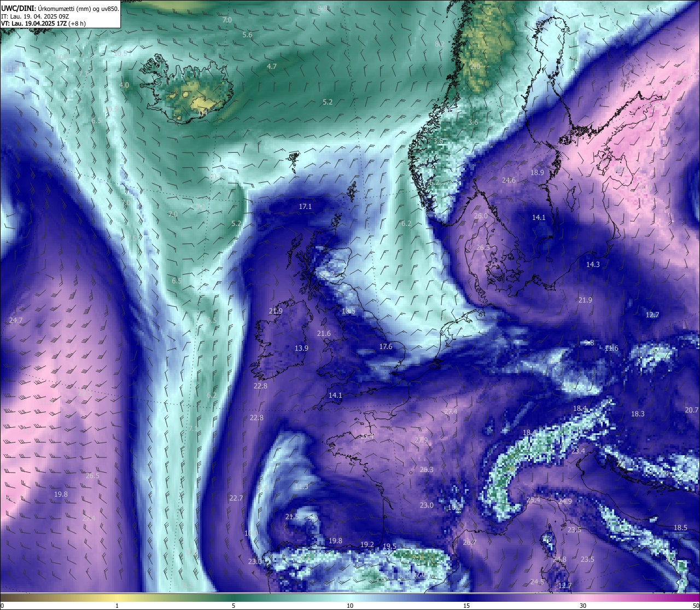Click the 15 tick label on the color scale
This screenshot has height=610, width=700.
[466, 606]
